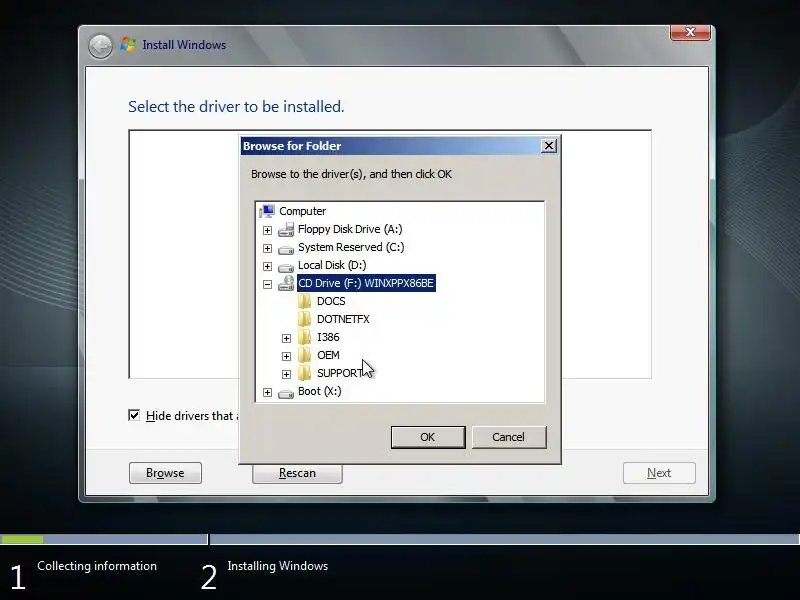Expand the Floppy Disk Drive (A:) node
Viewport: 800px width, 600px height.
point(267,230)
